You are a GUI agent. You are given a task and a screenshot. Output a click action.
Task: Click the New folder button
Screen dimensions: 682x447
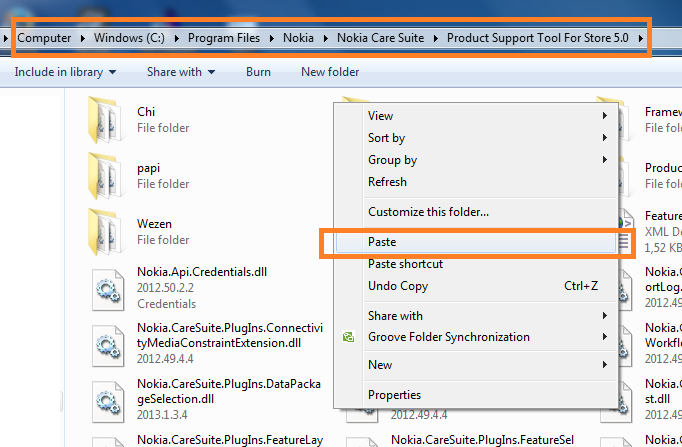coord(330,72)
